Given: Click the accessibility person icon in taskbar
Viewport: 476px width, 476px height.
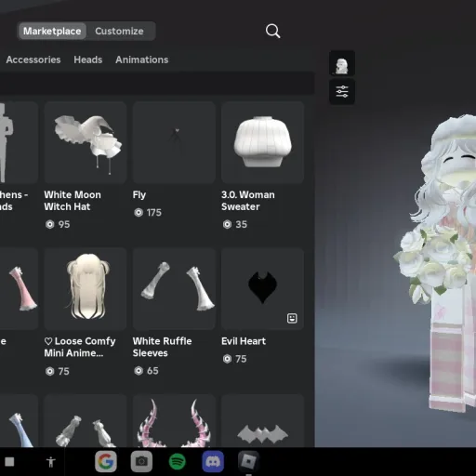Looking at the screenshot, I should pos(51,462).
